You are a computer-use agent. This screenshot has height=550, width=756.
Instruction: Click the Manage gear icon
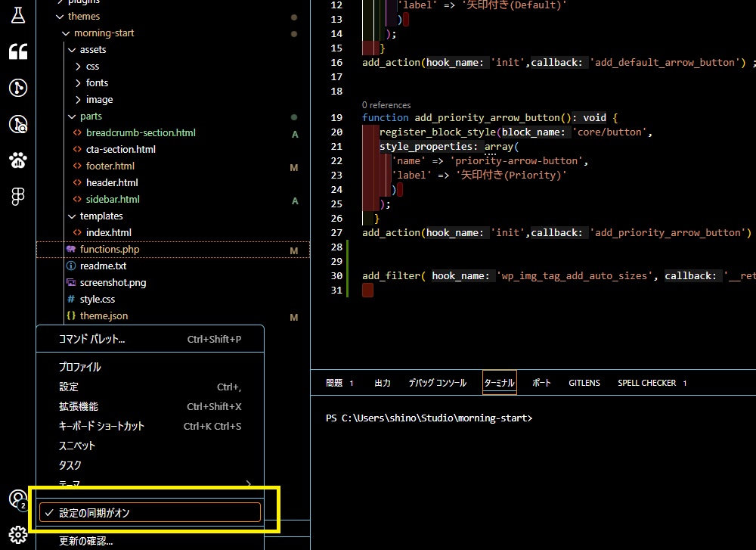[18, 535]
